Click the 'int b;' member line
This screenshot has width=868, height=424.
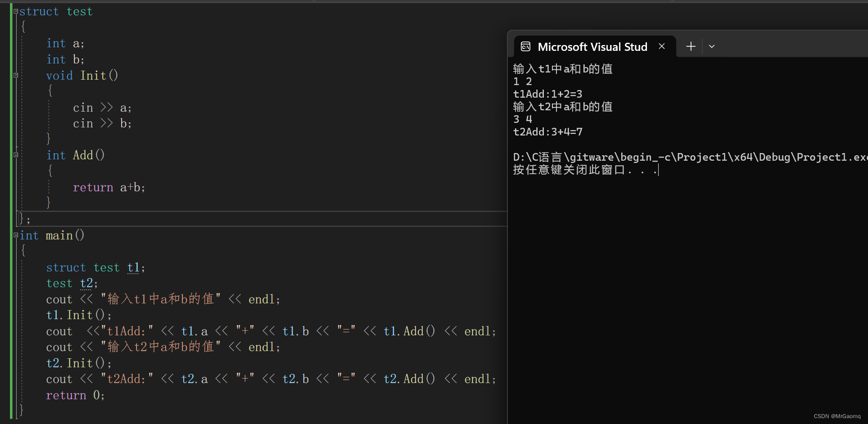pyautogui.click(x=65, y=59)
